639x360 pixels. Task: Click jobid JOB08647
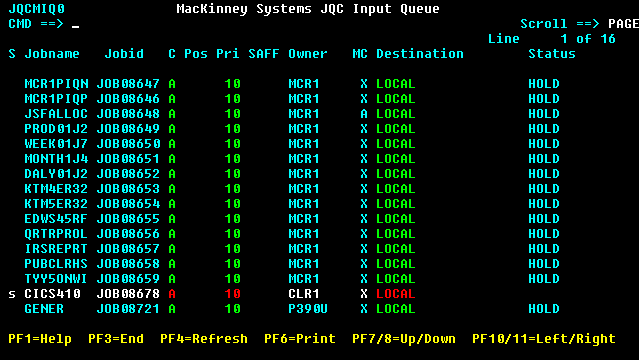(128, 84)
